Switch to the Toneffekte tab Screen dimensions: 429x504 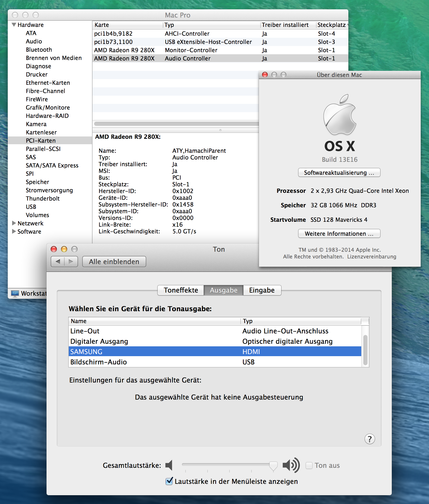click(181, 290)
